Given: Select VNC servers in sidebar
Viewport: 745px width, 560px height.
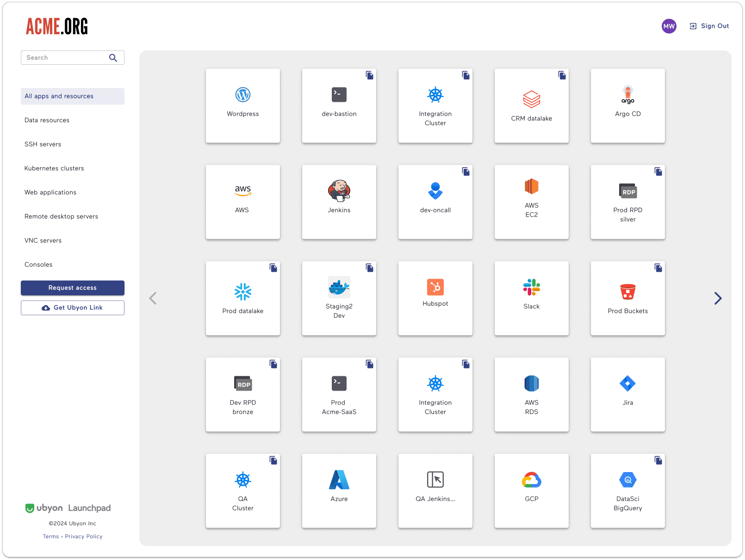Looking at the screenshot, I should pos(73,241).
